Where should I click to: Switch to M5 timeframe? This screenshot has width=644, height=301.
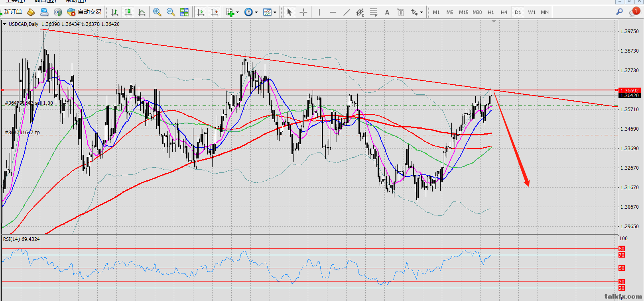pyautogui.click(x=450, y=12)
